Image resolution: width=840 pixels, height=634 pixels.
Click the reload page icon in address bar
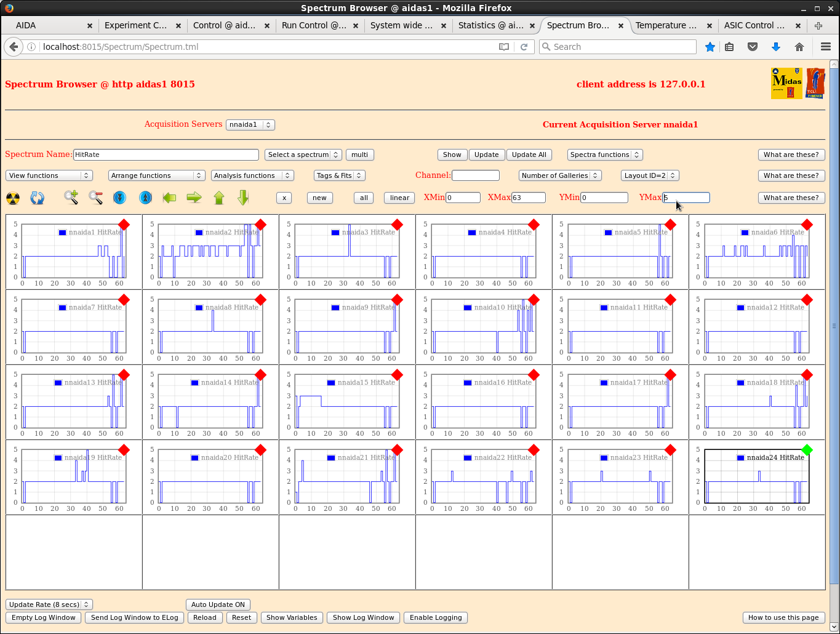click(524, 47)
